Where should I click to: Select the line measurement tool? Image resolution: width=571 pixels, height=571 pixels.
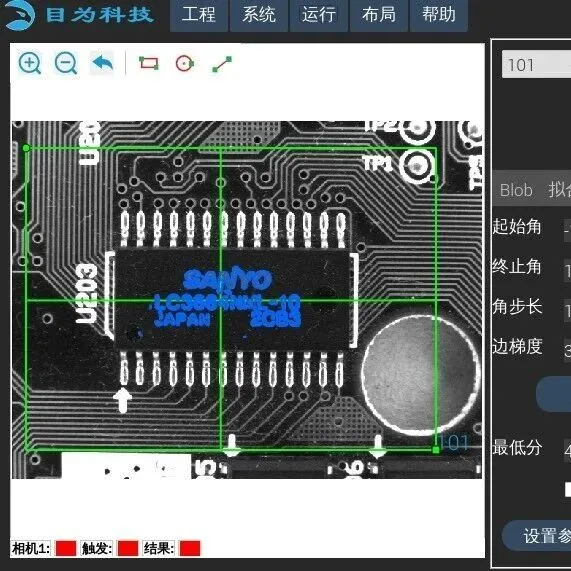[x=222, y=64]
